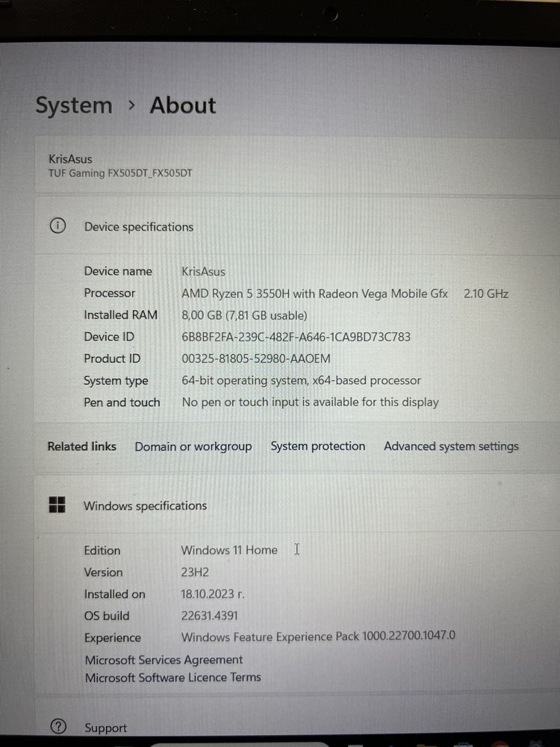Select the AMD Ryzen 5 3550H processor text

click(x=314, y=294)
